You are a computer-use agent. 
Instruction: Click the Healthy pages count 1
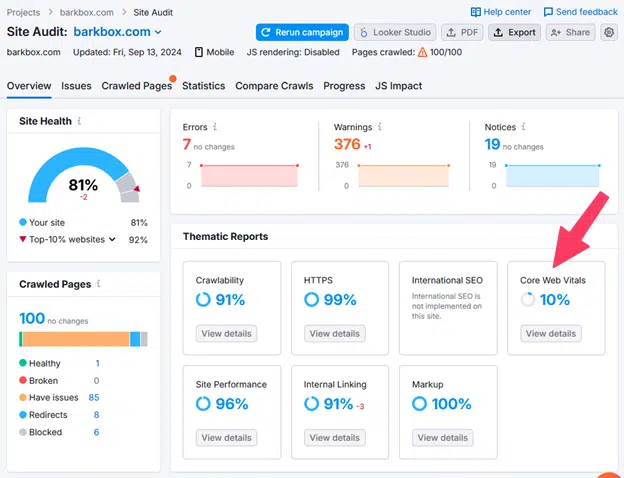pyautogui.click(x=98, y=363)
